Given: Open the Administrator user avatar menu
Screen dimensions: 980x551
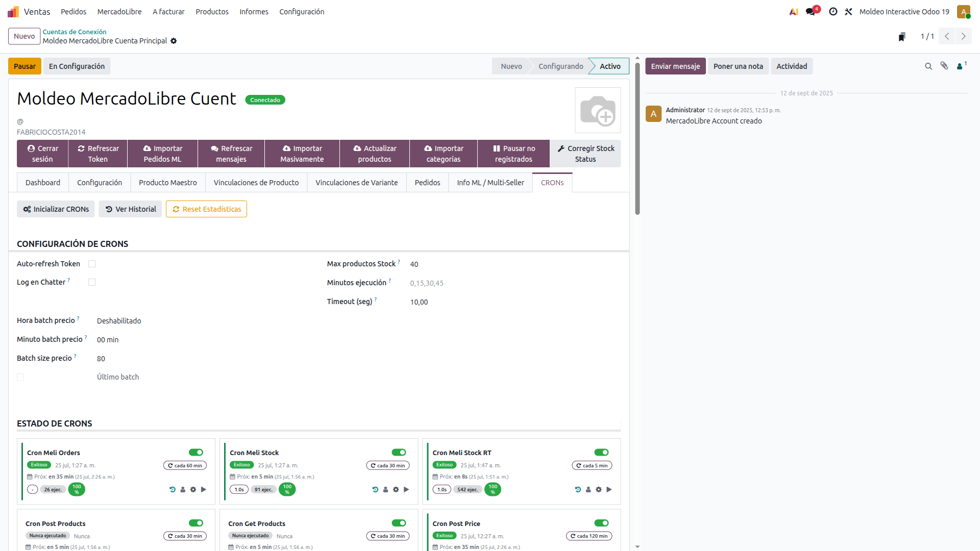Looking at the screenshot, I should click(x=964, y=11).
